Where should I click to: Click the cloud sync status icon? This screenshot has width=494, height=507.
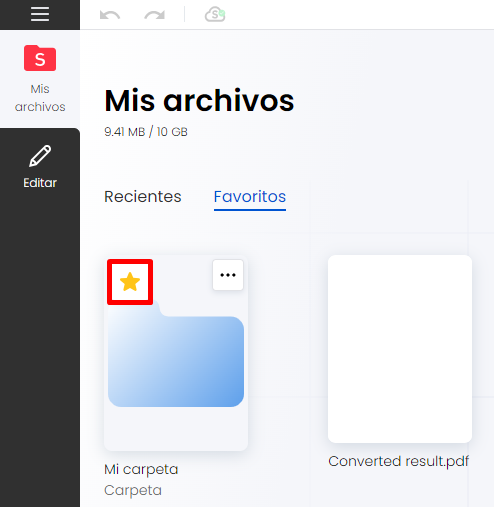tap(215, 14)
